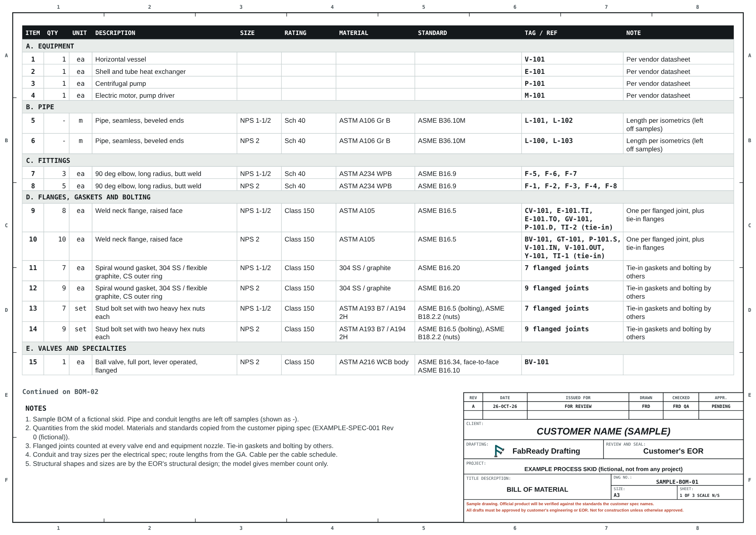Select tag V-101 in equipment section
756x535 pixels.
tap(534, 59)
